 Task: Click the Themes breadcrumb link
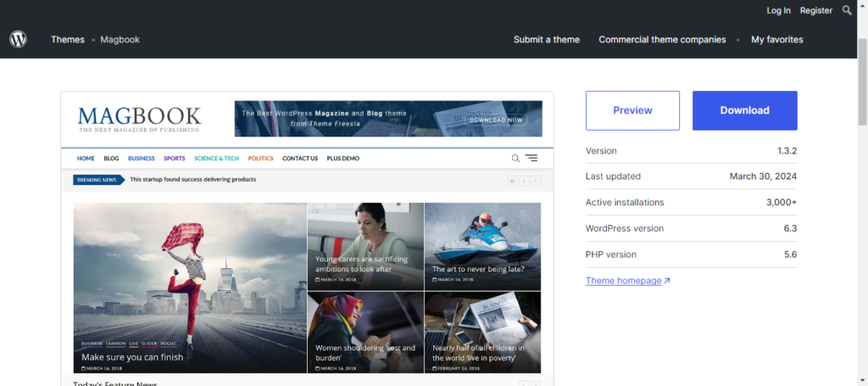click(68, 39)
